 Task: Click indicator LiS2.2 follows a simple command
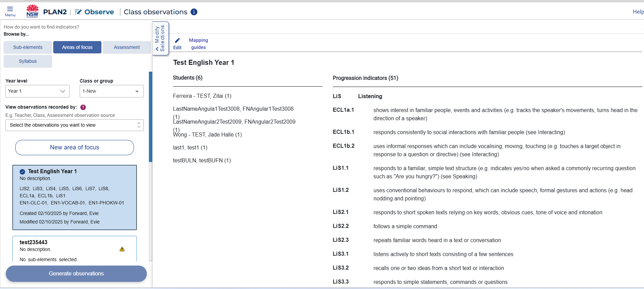pyautogui.click(x=405, y=227)
